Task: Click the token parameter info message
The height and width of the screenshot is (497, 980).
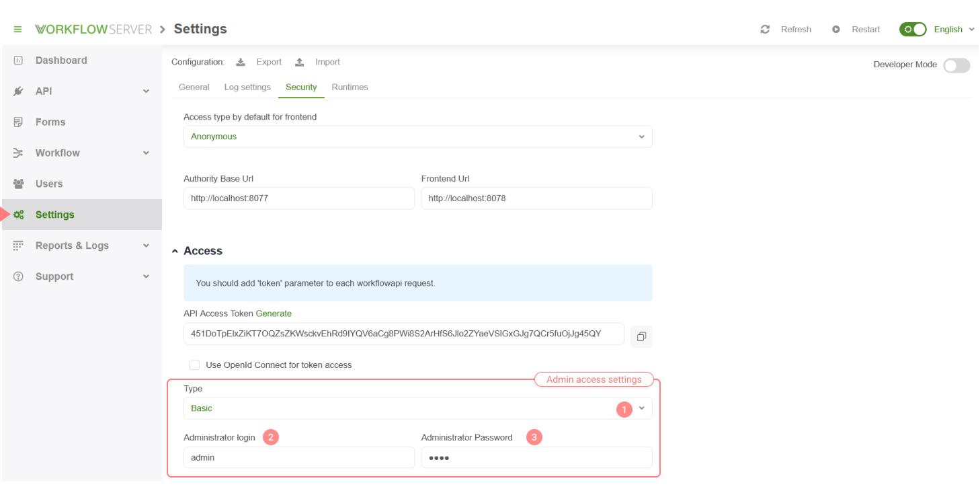Action: point(418,283)
